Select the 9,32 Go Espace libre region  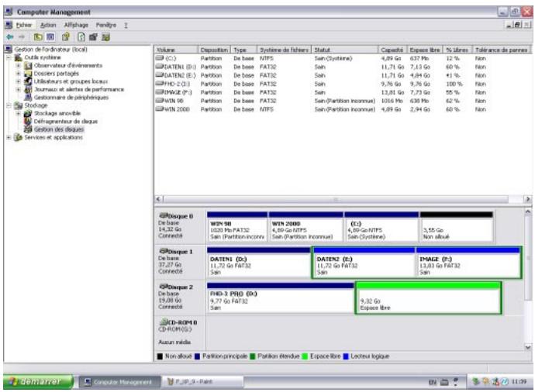pos(429,298)
